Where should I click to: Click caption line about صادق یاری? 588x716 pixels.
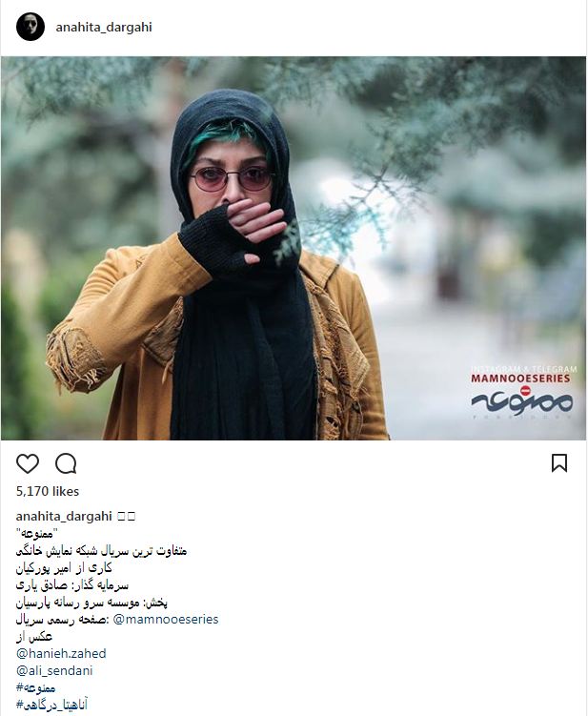(x=72, y=585)
